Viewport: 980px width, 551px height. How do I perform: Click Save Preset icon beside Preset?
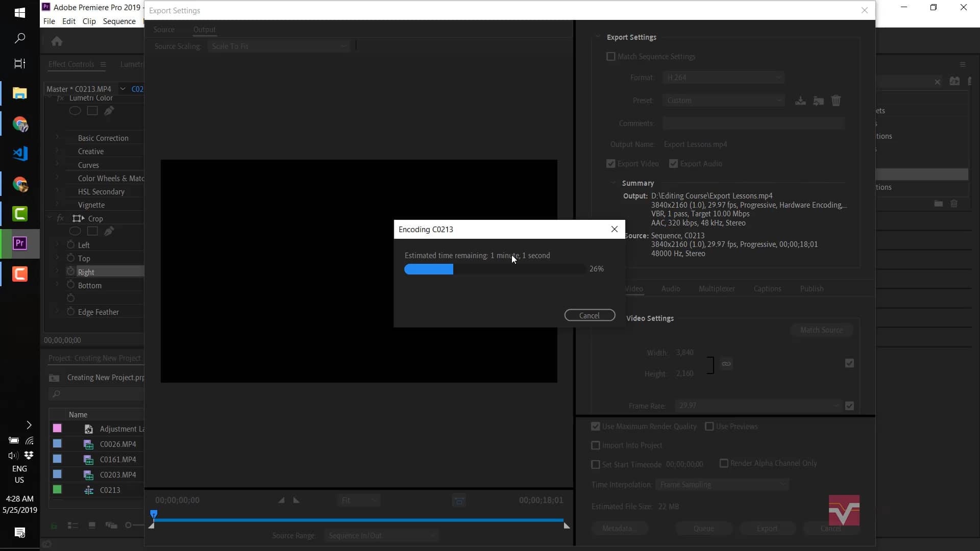click(800, 101)
